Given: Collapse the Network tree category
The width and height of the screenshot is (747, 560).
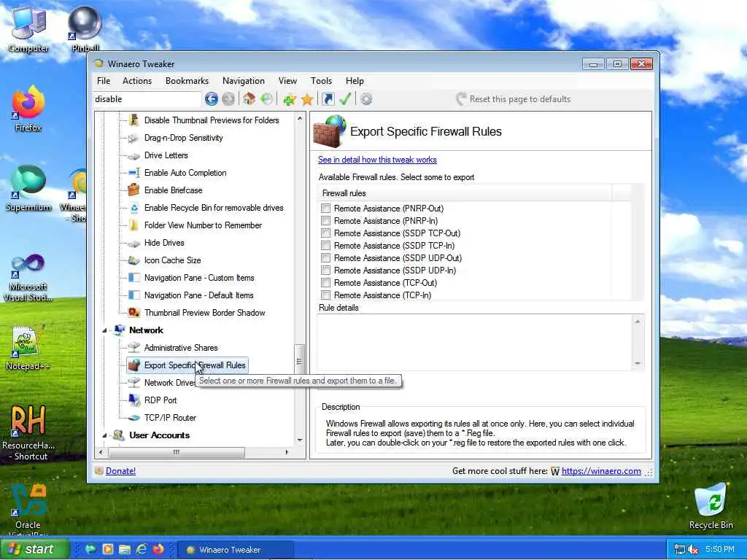Looking at the screenshot, I should click(x=105, y=330).
